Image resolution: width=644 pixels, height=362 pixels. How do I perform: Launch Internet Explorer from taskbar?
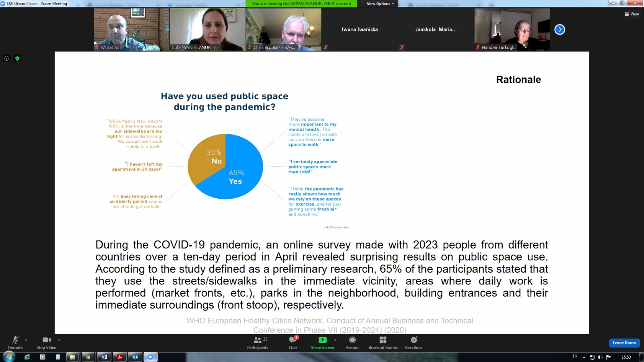point(27,357)
